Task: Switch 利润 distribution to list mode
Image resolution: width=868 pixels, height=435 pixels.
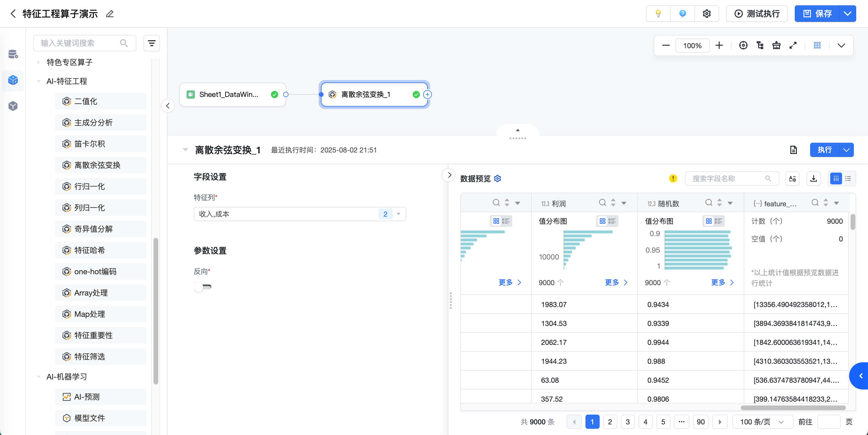Action: pos(612,221)
